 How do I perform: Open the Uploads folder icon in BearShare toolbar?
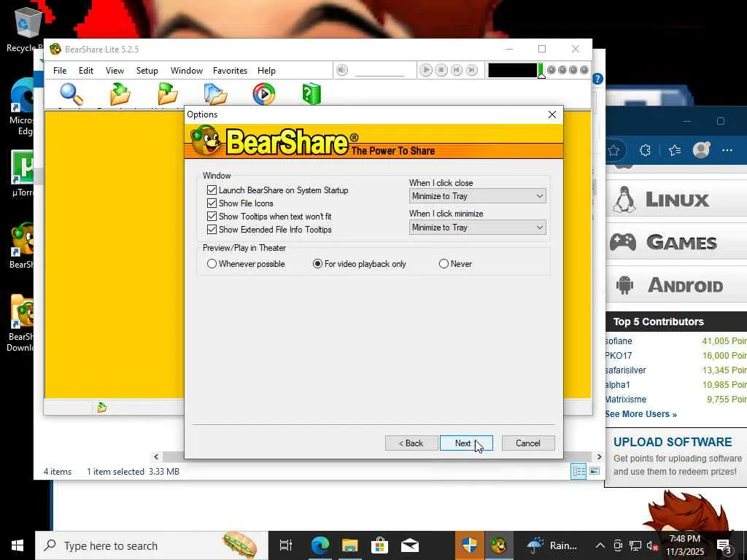tap(167, 93)
